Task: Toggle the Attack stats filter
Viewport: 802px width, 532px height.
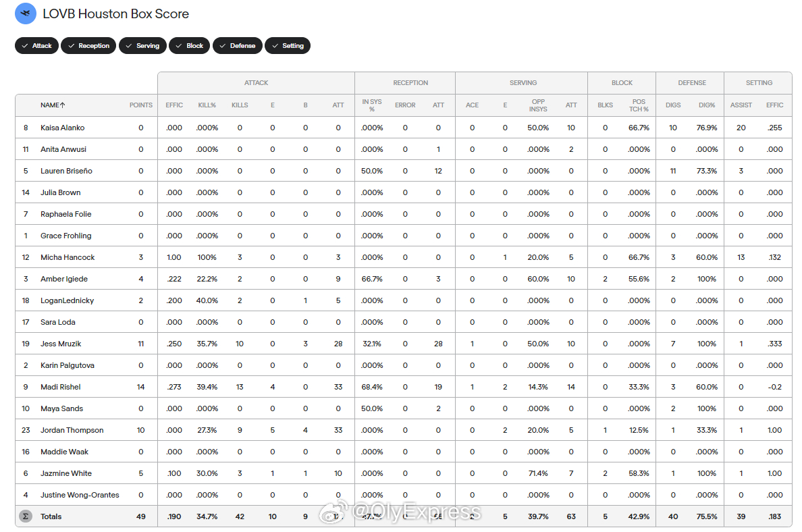Action: coord(37,45)
